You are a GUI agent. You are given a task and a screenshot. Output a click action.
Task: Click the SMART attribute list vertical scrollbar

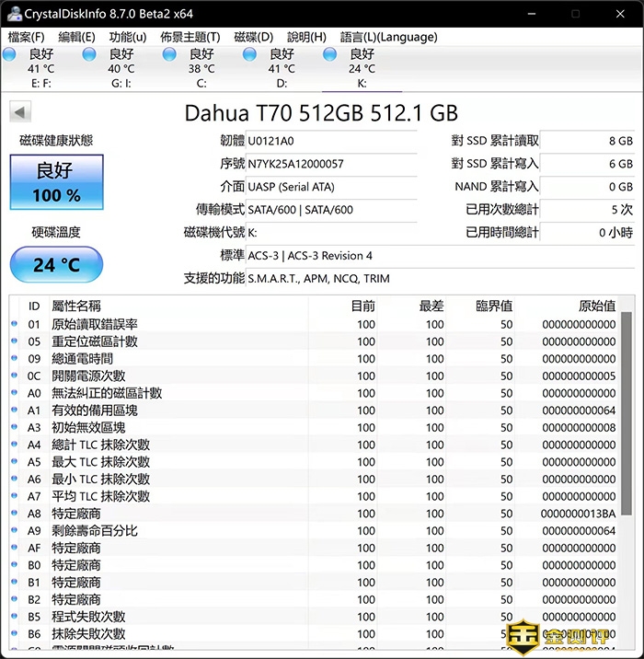627,414
